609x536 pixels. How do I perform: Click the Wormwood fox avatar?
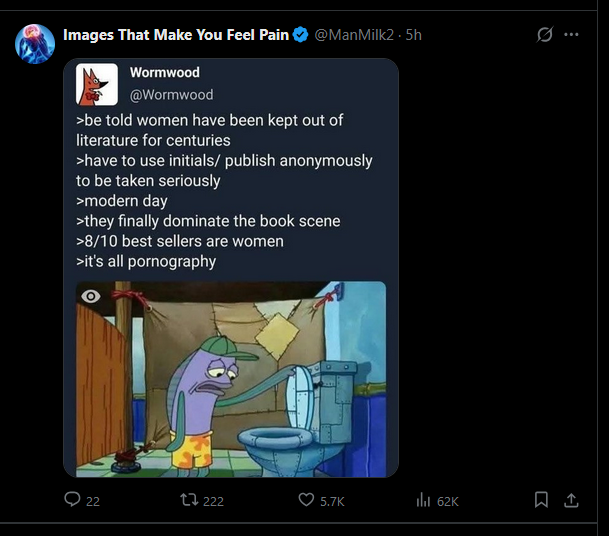pyautogui.click(x=97, y=84)
